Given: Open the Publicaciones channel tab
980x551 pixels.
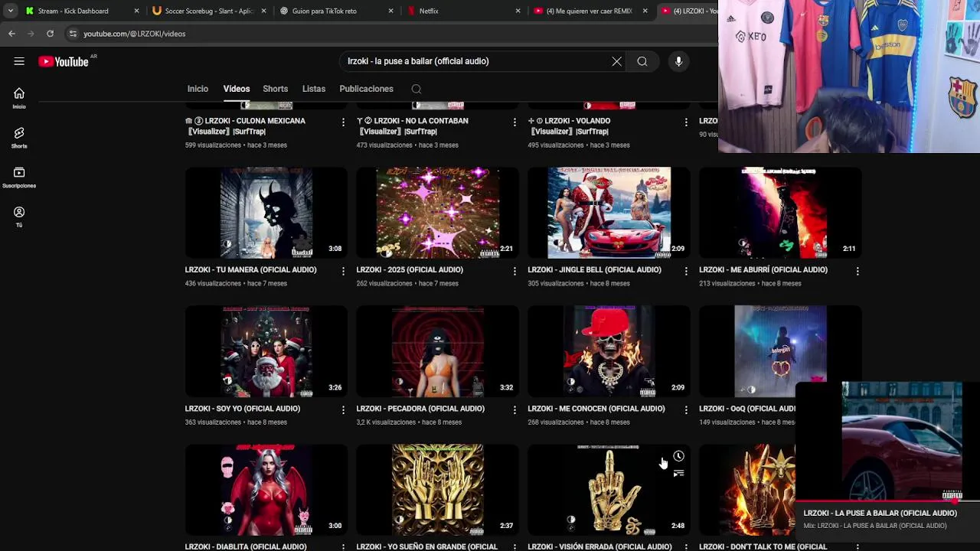Looking at the screenshot, I should (x=366, y=89).
